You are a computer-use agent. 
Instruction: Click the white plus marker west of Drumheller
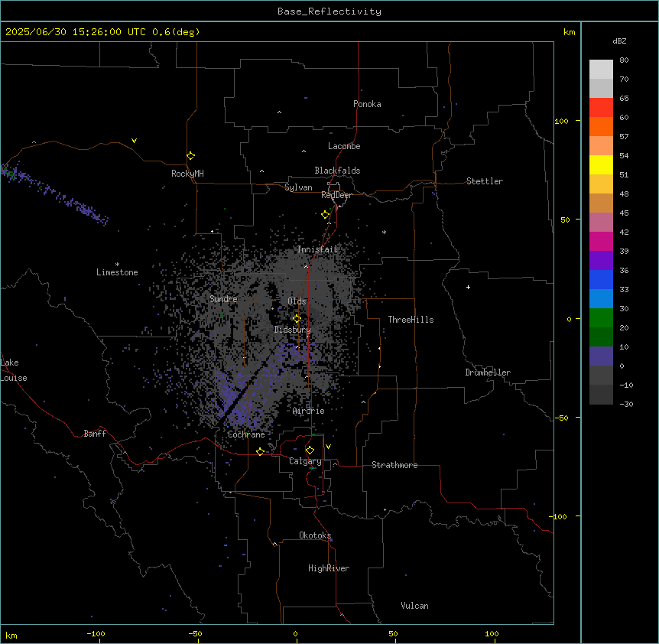tap(468, 287)
